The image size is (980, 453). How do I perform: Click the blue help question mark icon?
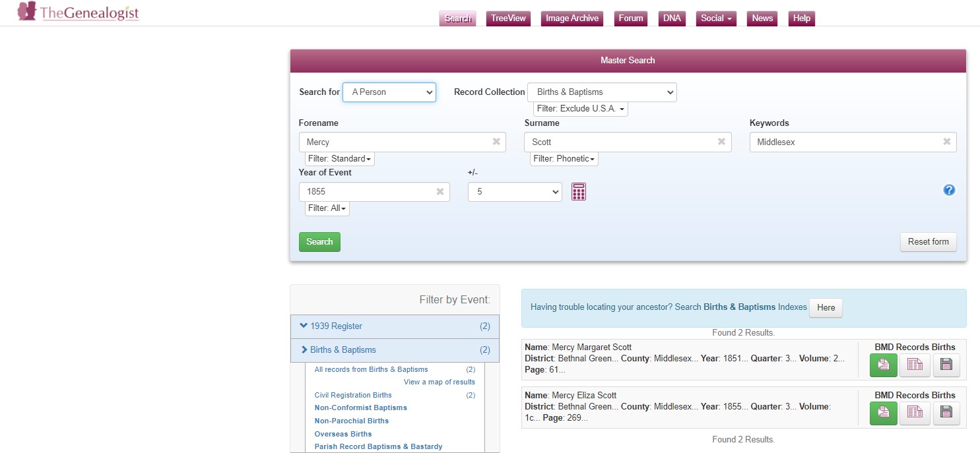point(949,190)
